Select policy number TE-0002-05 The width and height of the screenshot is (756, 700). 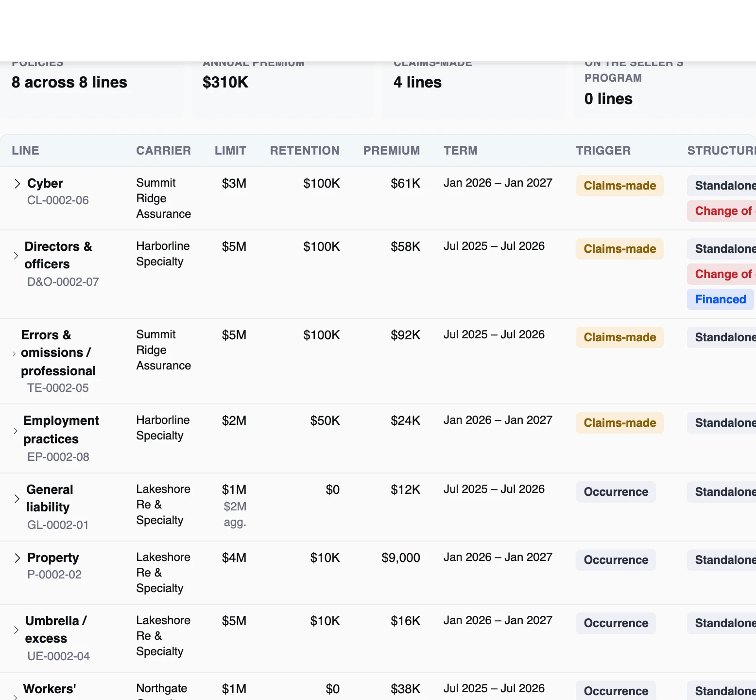click(58, 388)
